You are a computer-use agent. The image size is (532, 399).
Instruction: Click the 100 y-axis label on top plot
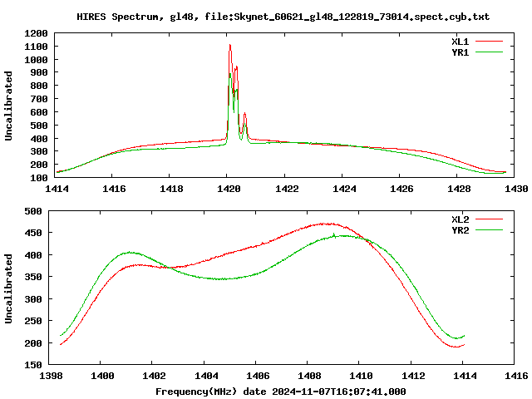click(39, 178)
